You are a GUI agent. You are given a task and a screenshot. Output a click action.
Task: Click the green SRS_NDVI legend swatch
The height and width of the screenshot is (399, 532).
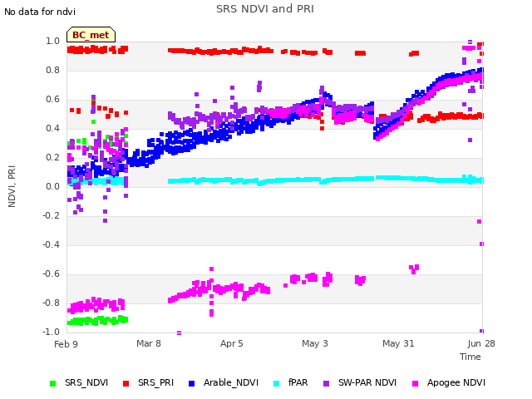tap(52, 384)
